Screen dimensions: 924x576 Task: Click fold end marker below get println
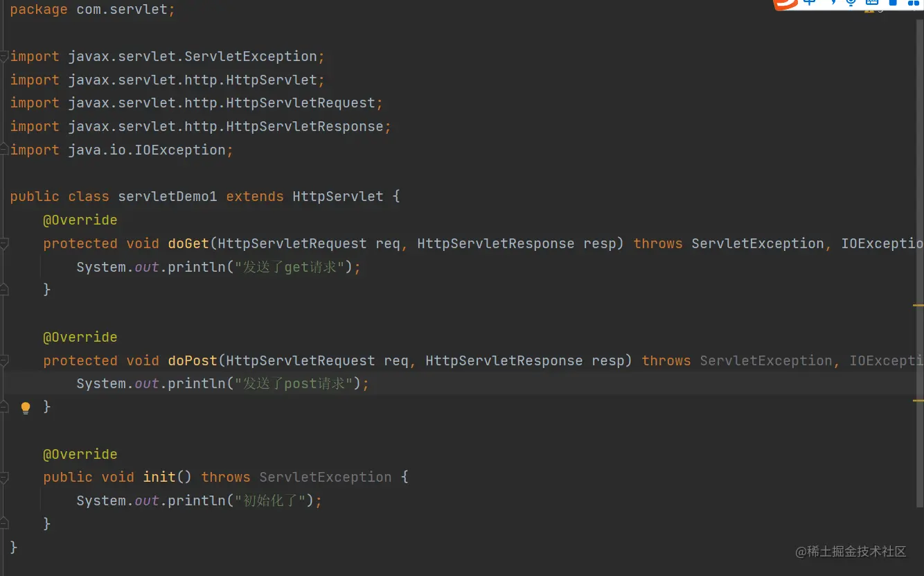click(x=3, y=290)
